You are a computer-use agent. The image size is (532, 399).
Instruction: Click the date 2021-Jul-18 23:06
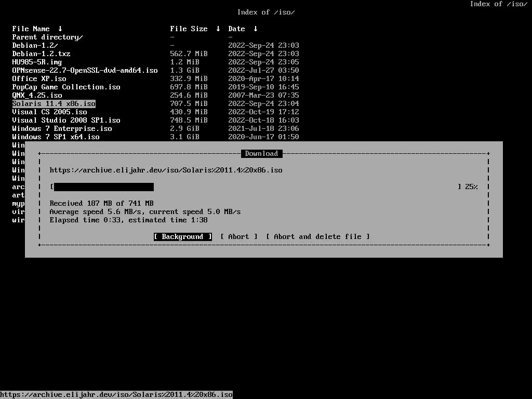[x=263, y=129]
